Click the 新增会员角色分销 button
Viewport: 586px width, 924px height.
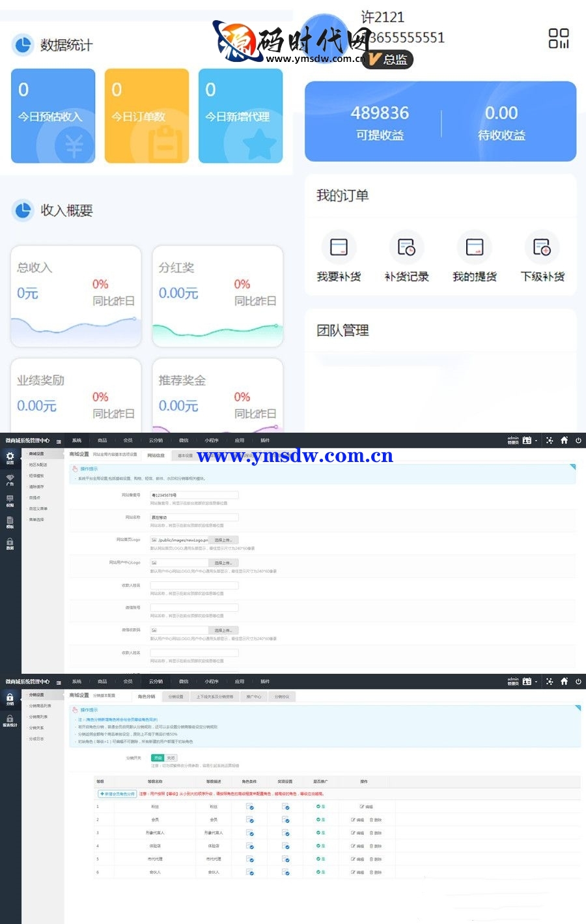pyautogui.click(x=117, y=794)
